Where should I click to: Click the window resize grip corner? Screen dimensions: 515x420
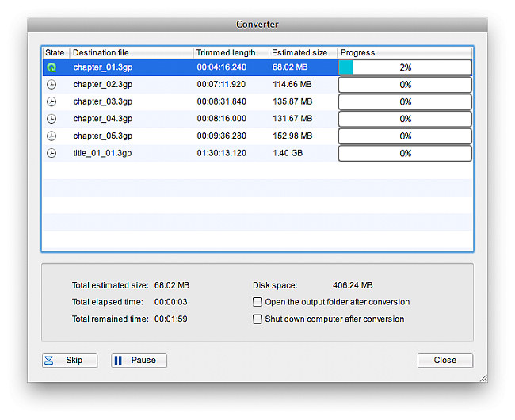pyautogui.click(x=483, y=378)
